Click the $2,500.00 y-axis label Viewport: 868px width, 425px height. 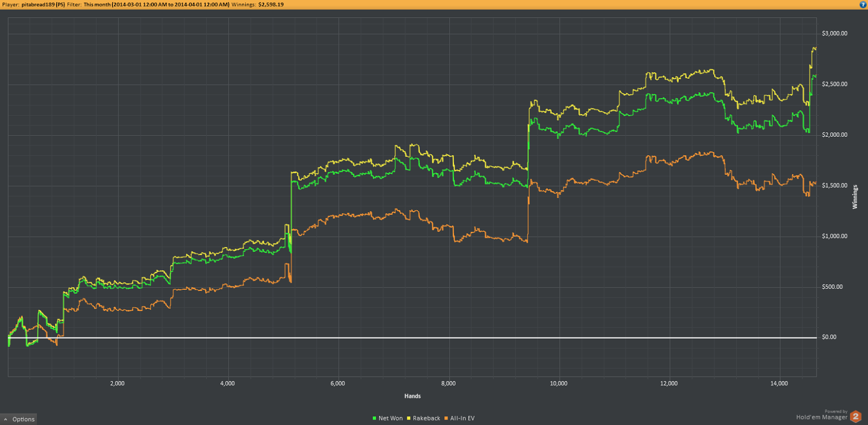834,84
